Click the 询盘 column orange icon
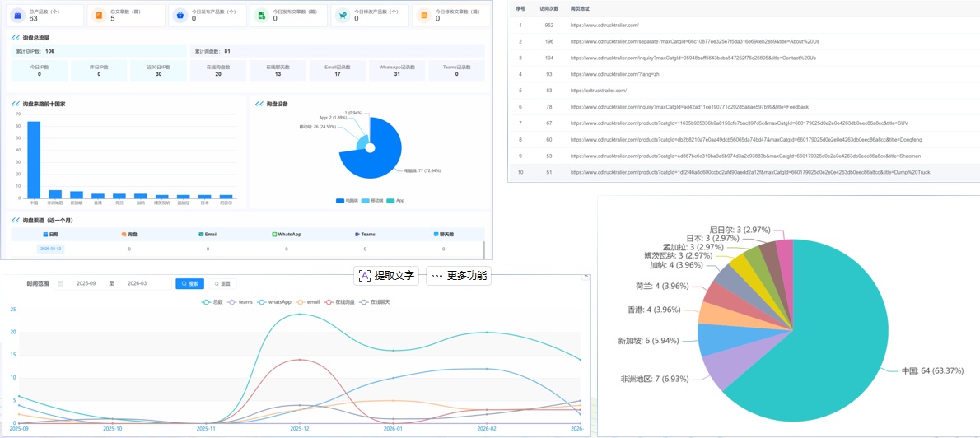 point(124,235)
